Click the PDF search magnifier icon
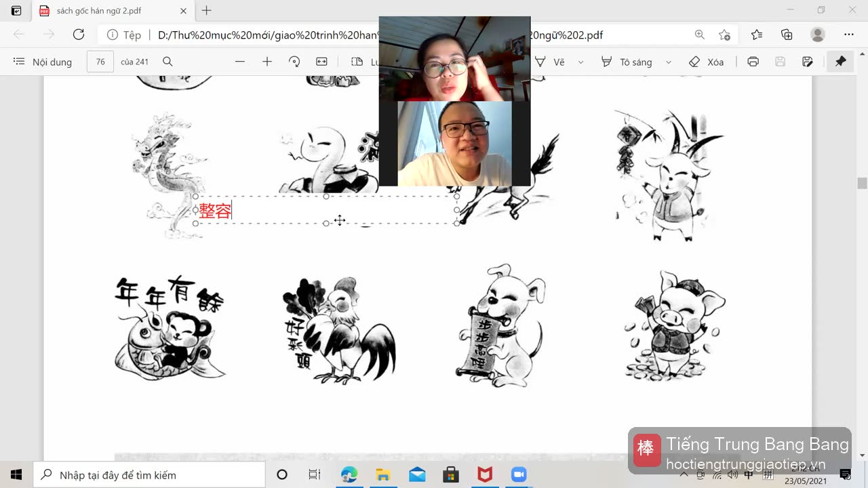This screenshot has height=488, width=868. pos(167,62)
